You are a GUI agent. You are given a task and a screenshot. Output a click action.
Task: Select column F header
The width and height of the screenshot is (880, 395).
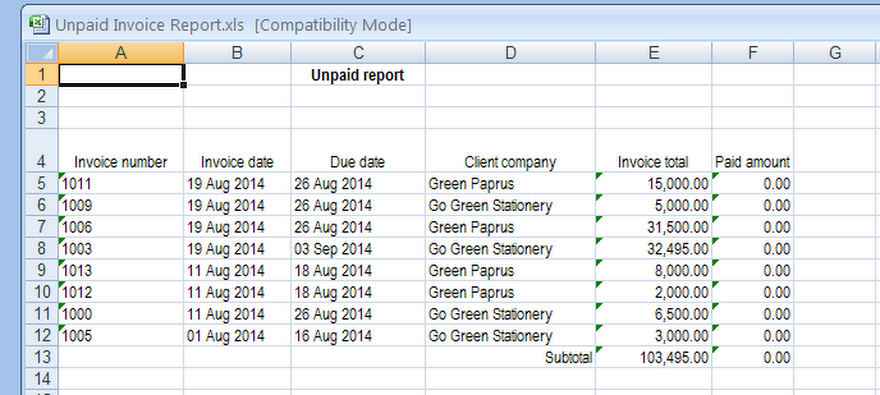coord(753,53)
